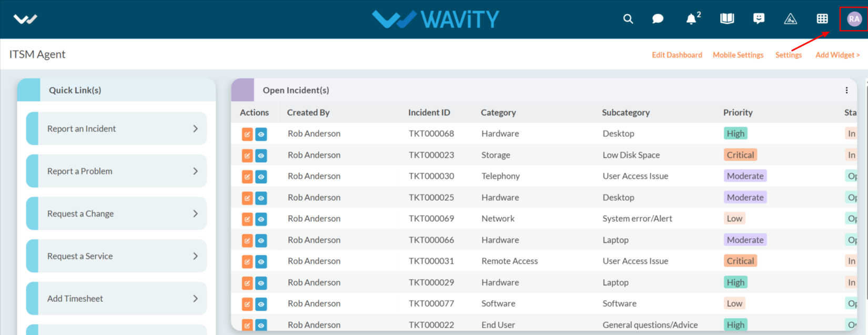This screenshot has height=335, width=868.
Task: Click the Open Incident(s) widget title
Action: pos(296,90)
